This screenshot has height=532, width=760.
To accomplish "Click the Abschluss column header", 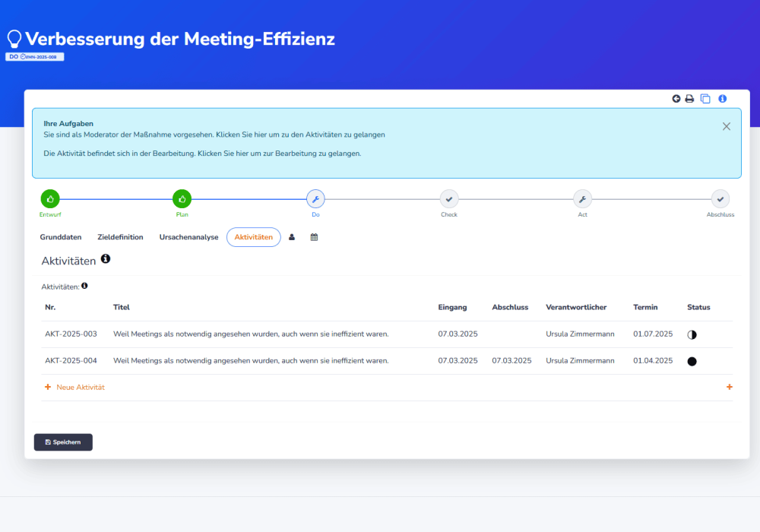I will coord(510,307).
